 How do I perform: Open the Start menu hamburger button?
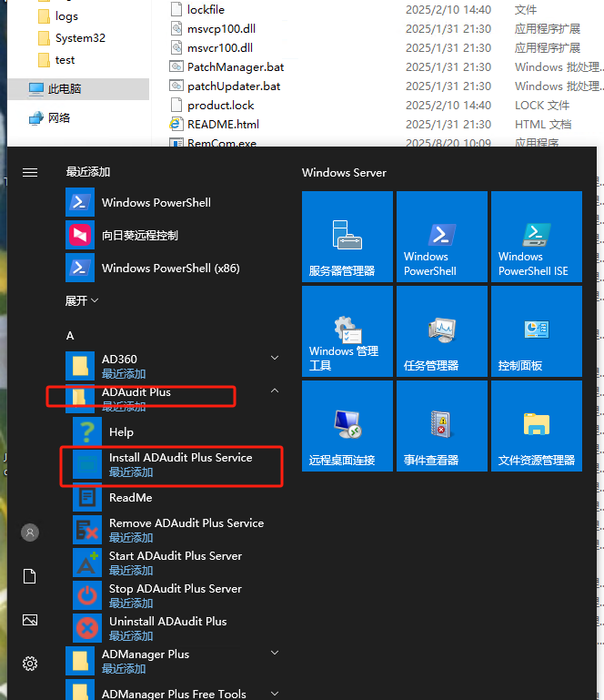coord(30,172)
